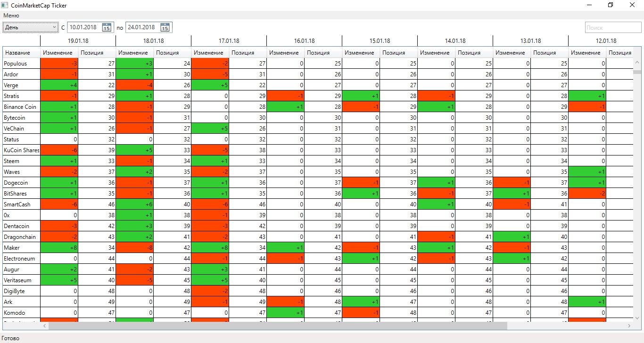The width and height of the screenshot is (644, 343).
Task: Select the 13.01.18 date header
Action: (530, 41)
